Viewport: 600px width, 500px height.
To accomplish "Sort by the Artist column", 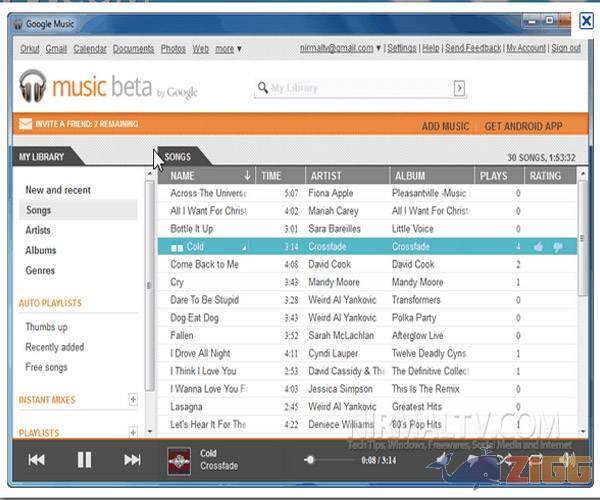I will 347,176.
